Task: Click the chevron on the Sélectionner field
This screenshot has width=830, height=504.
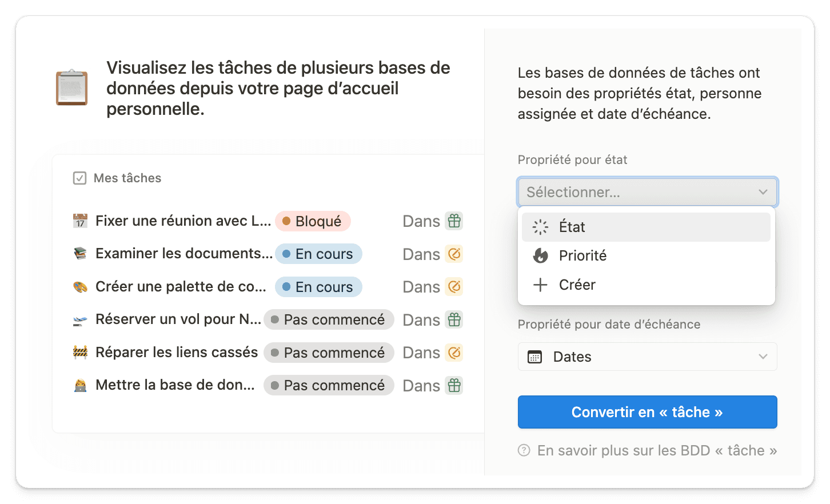Action: (763, 192)
